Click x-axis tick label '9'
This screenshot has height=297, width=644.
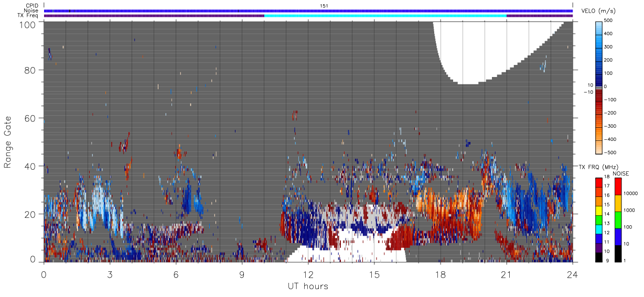(x=242, y=274)
